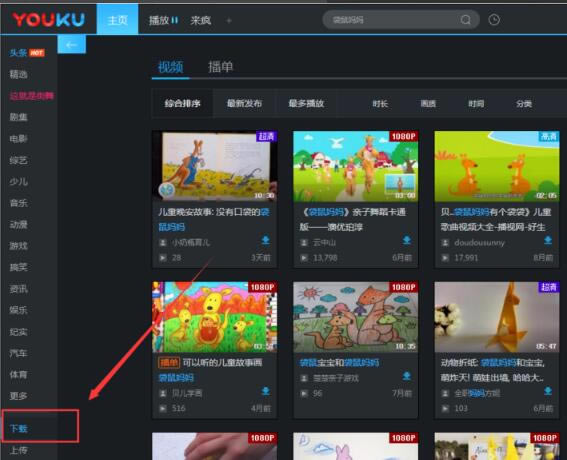Image resolution: width=567 pixels, height=460 pixels.
Task: Click the search magnifier icon
Action: [465, 20]
